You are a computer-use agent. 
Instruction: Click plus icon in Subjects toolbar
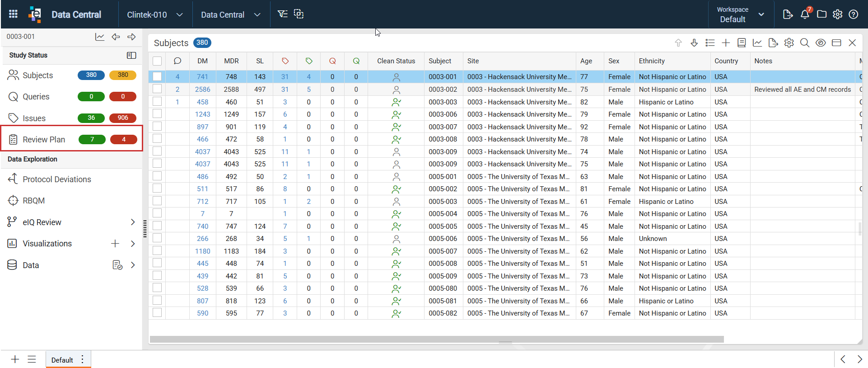[x=726, y=42]
